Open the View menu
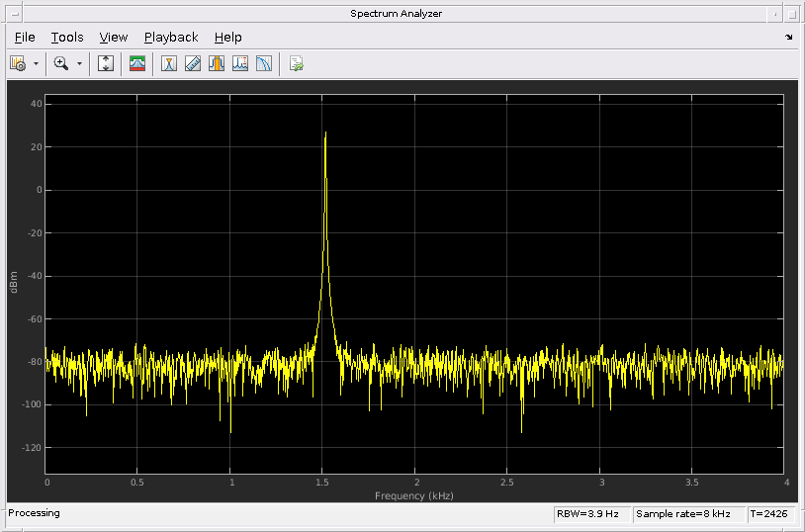Screen dimensions: 805x532 click(114, 38)
